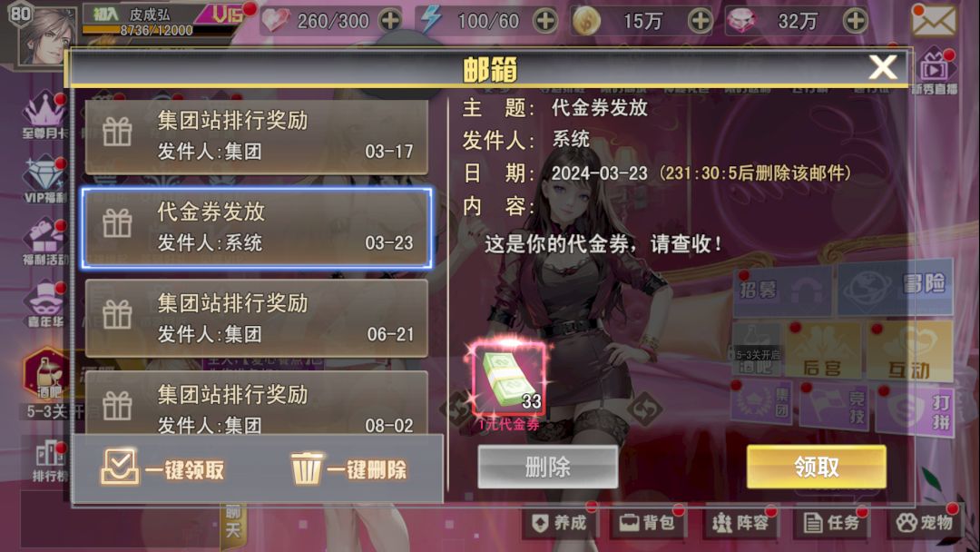This screenshot has height=552, width=980.
Task: Add lightning energy with plus button
Action: click(x=545, y=21)
